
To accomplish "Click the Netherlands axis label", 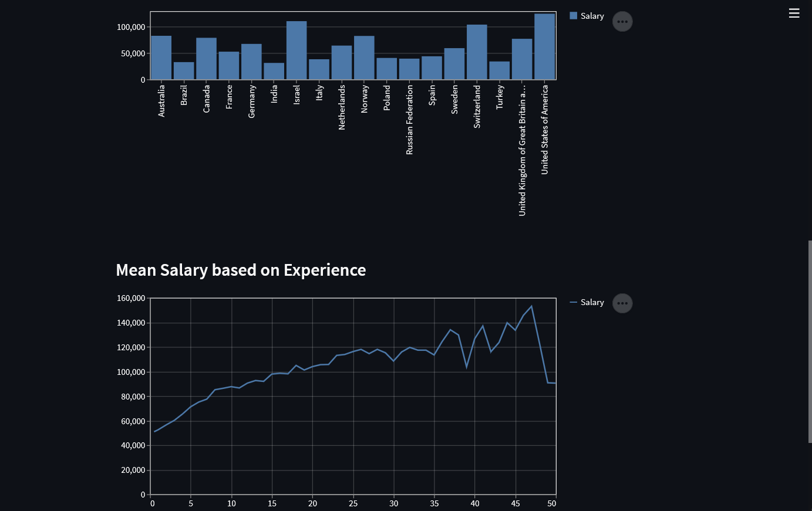I will click(x=342, y=107).
